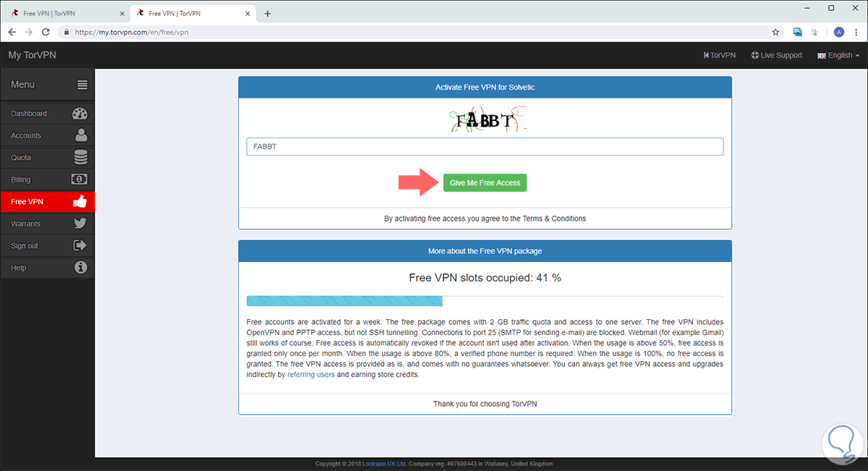The image size is (868, 471).
Task: Open the TorVPN header link
Action: (720, 55)
